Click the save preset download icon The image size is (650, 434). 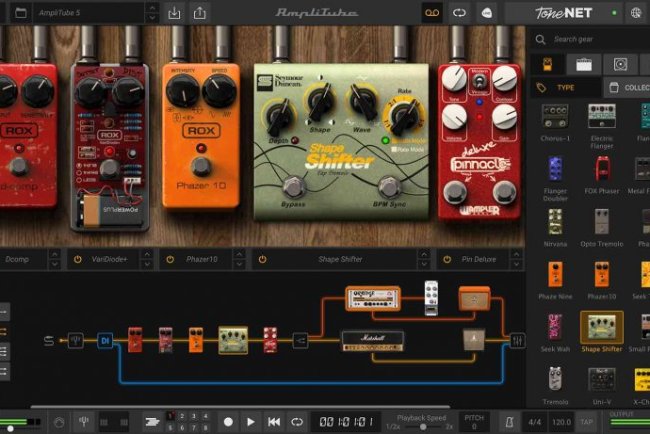(174, 13)
